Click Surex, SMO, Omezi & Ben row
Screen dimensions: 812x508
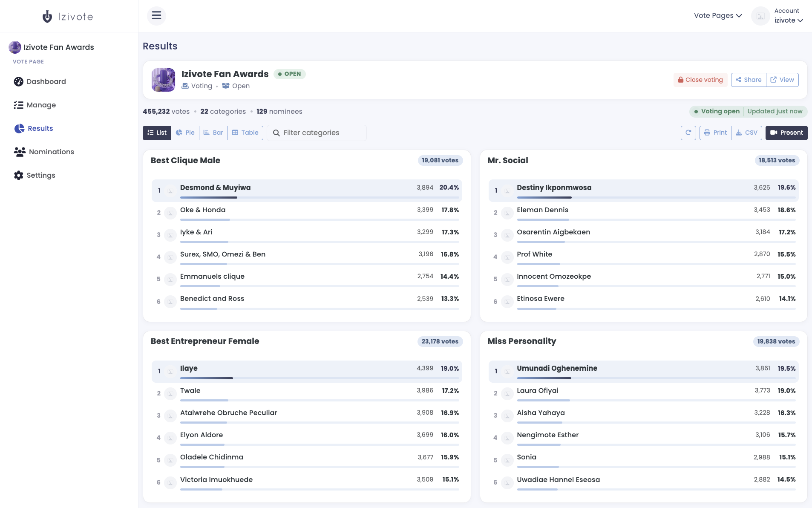click(x=307, y=257)
